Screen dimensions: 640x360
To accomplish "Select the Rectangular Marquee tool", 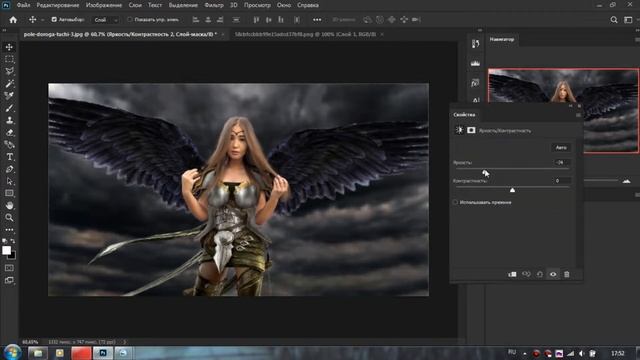I will (9, 59).
